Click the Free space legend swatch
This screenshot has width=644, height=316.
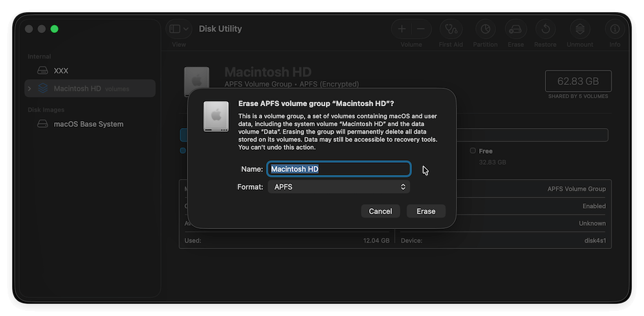coord(473,151)
